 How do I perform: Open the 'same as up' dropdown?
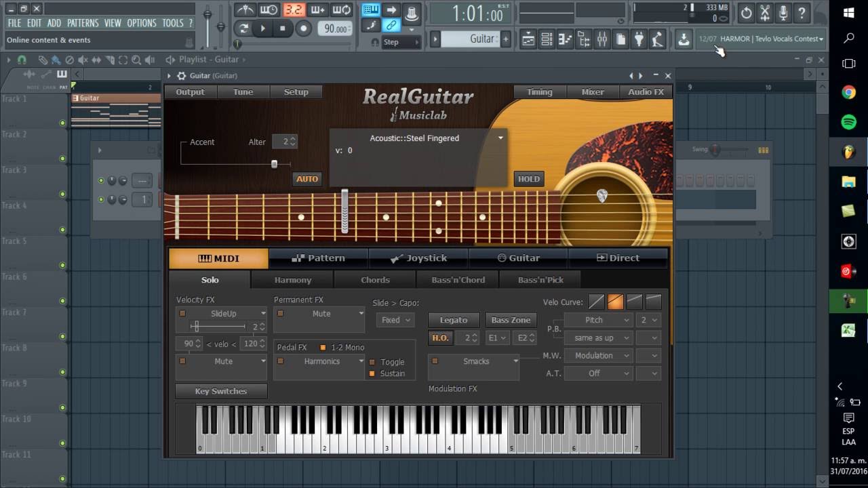[x=598, y=338]
